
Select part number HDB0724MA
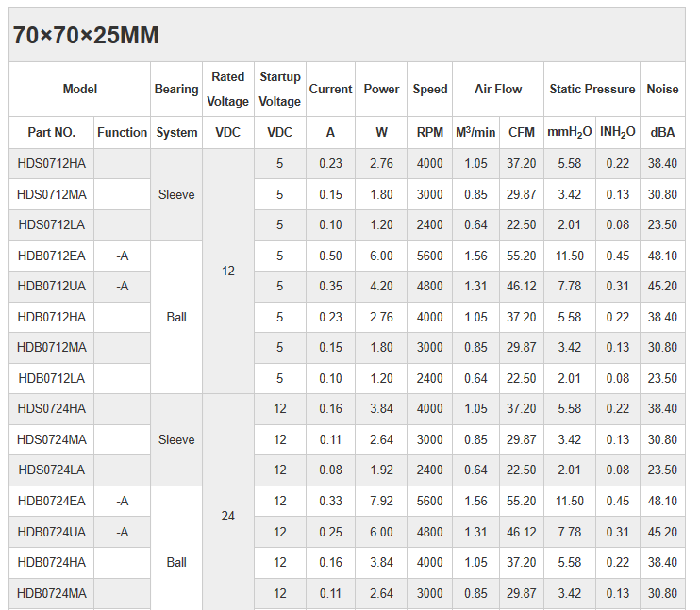tap(51, 593)
